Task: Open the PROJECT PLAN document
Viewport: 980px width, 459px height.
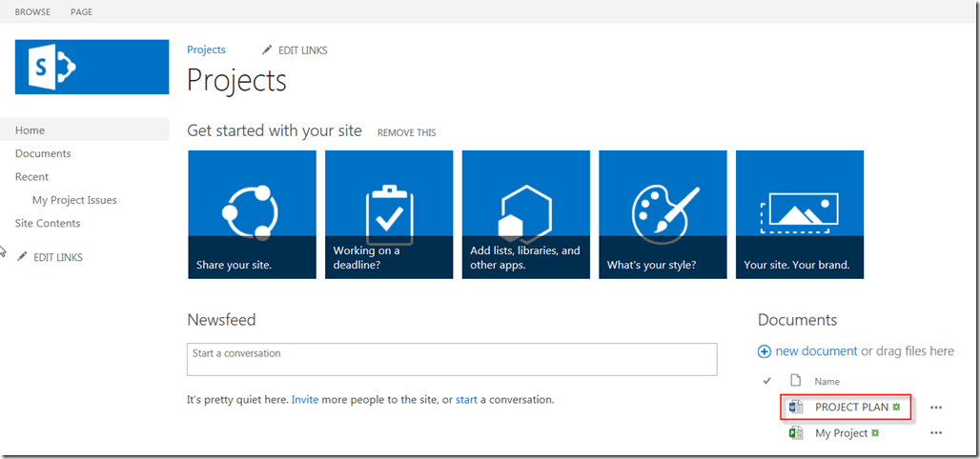Action: click(x=851, y=408)
